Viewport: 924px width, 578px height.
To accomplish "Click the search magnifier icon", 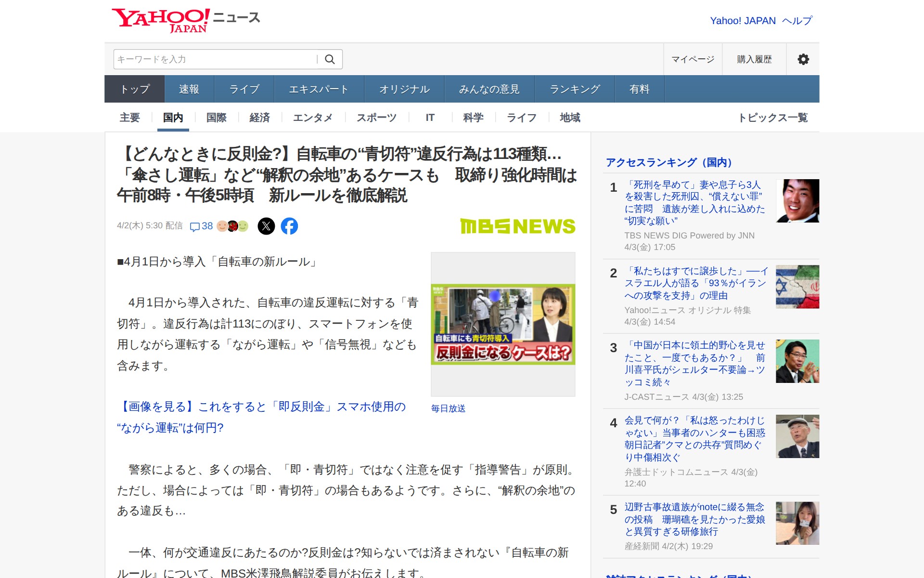I will [x=330, y=59].
